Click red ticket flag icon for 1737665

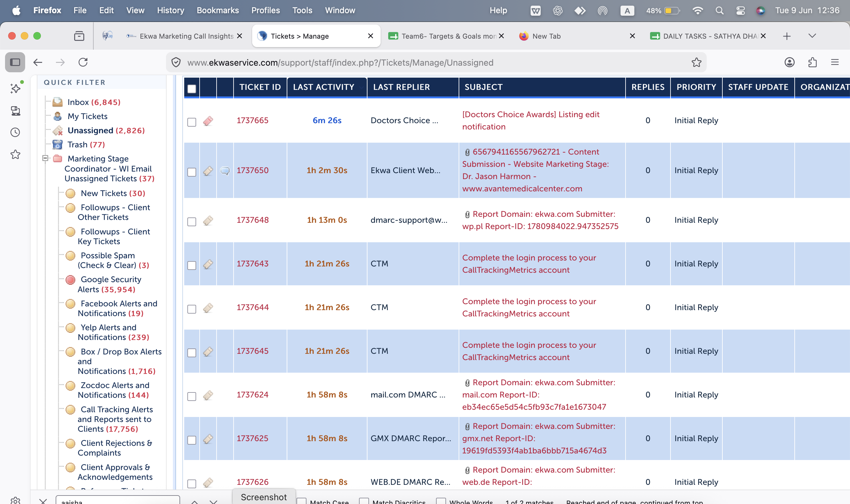click(208, 121)
